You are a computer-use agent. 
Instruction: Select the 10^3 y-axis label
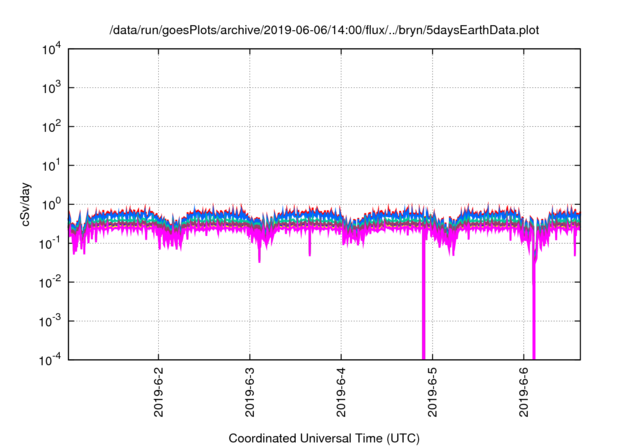pyautogui.click(x=51, y=88)
